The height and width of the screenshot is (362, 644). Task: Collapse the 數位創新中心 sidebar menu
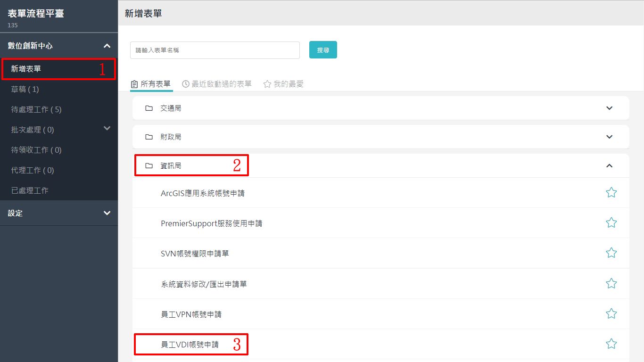pyautogui.click(x=107, y=46)
